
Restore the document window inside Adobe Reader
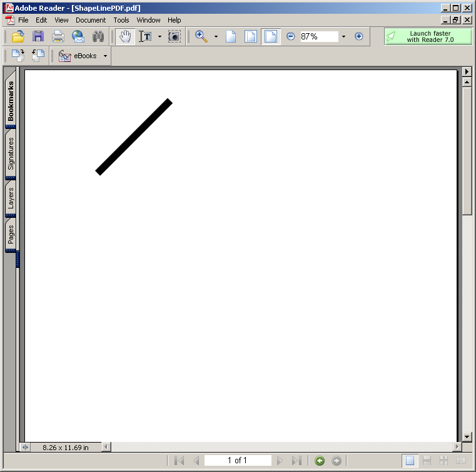[455, 20]
